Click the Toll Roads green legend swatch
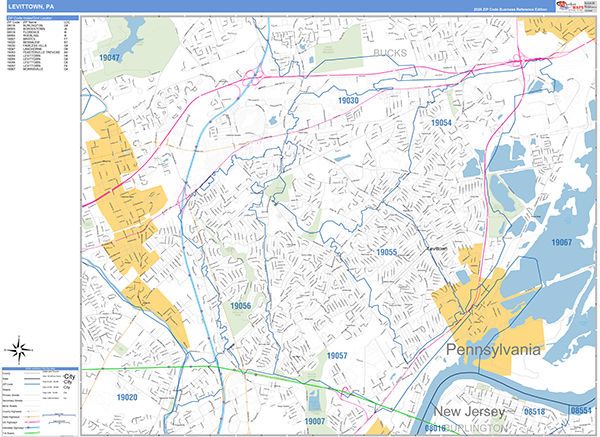The image size is (600, 437). tap(32, 433)
